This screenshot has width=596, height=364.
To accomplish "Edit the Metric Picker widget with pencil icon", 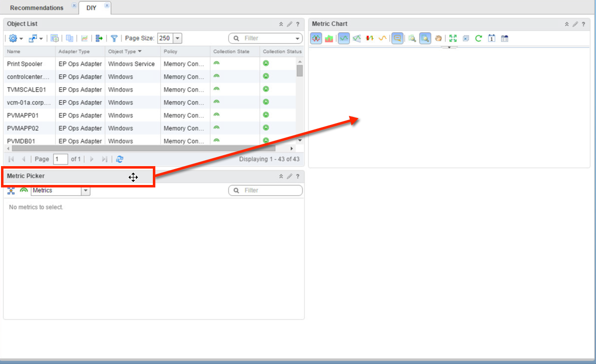I will coord(289,176).
